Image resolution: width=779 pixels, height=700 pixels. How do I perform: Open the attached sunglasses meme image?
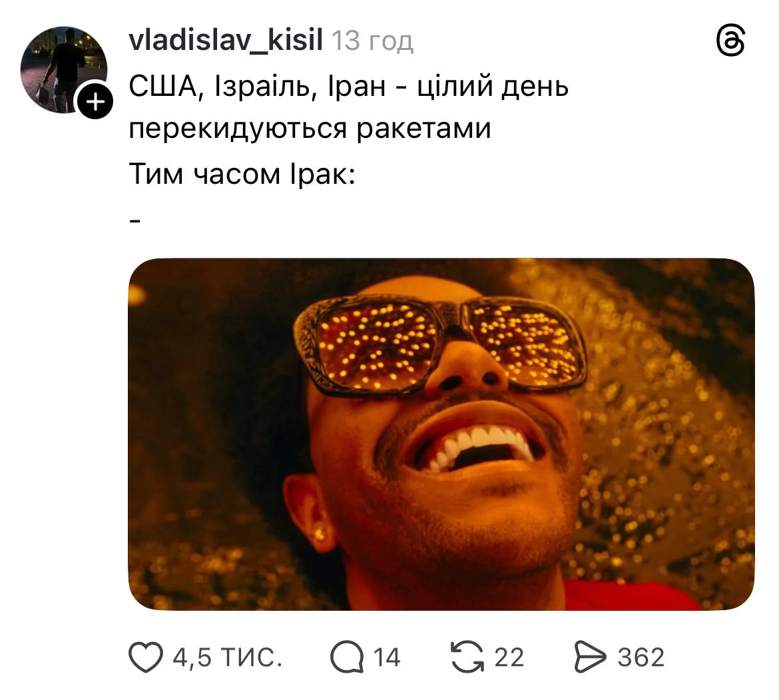[441, 434]
